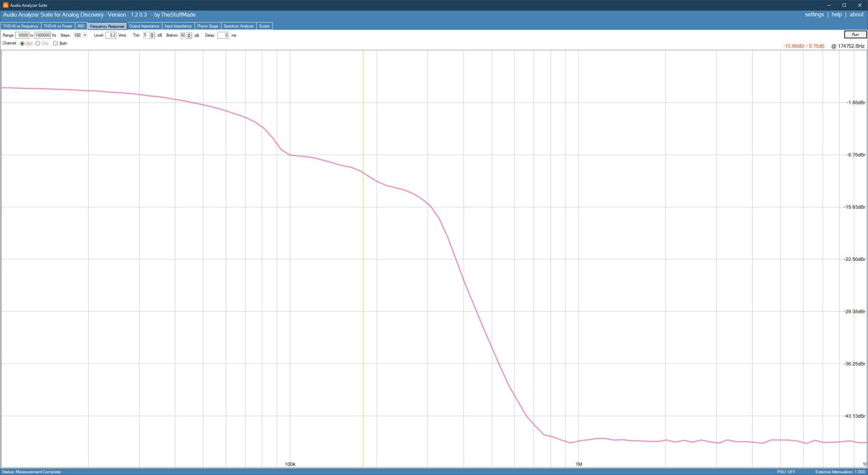The width and height of the screenshot is (868, 475).
Task: Increase the Top dB value
Action: point(152,34)
